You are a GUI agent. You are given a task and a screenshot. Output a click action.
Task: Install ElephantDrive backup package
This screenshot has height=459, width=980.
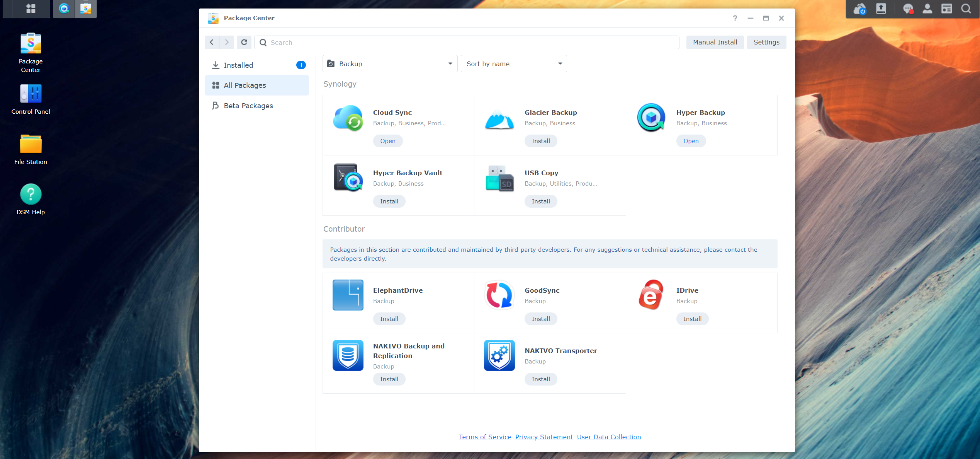389,318
